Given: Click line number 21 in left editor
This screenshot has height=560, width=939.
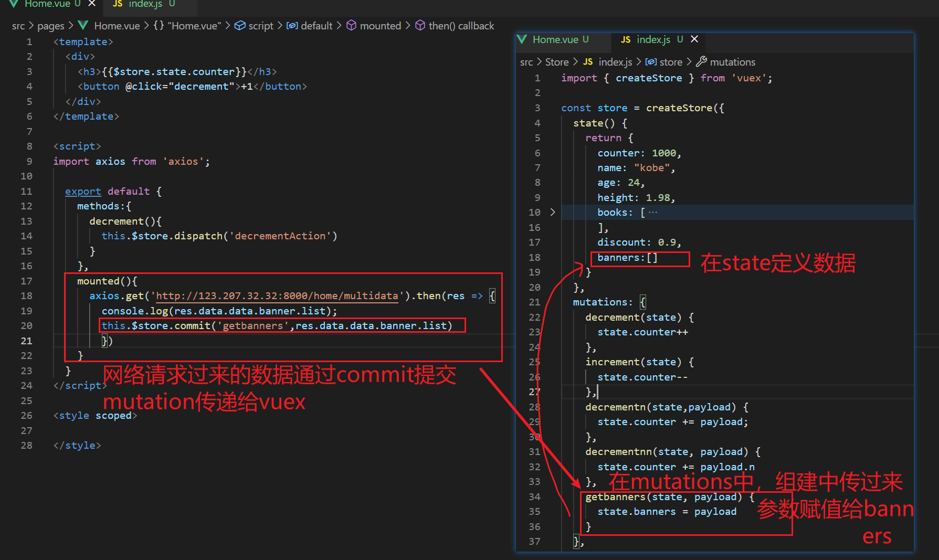Looking at the screenshot, I should tap(26, 341).
